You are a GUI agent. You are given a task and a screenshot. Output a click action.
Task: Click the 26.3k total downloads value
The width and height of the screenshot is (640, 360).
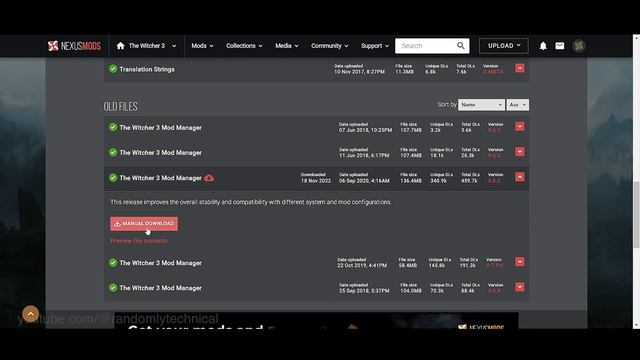pyautogui.click(x=468, y=155)
